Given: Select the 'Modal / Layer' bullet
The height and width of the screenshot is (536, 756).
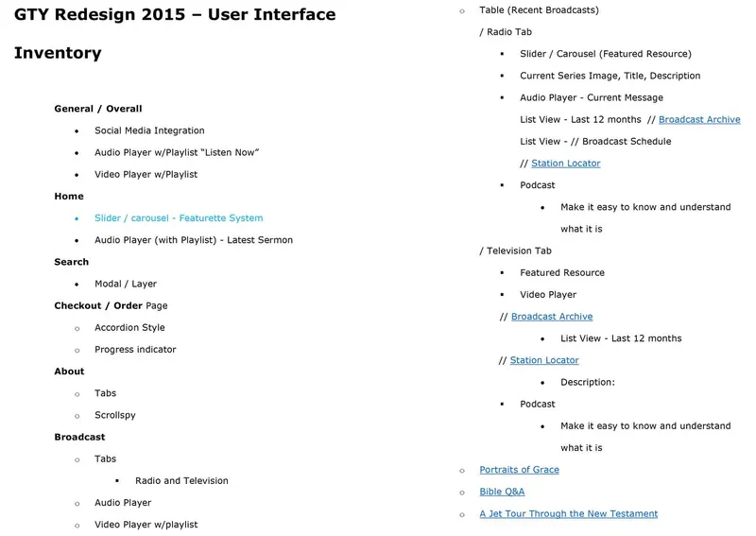Looking at the screenshot, I should (x=126, y=284).
